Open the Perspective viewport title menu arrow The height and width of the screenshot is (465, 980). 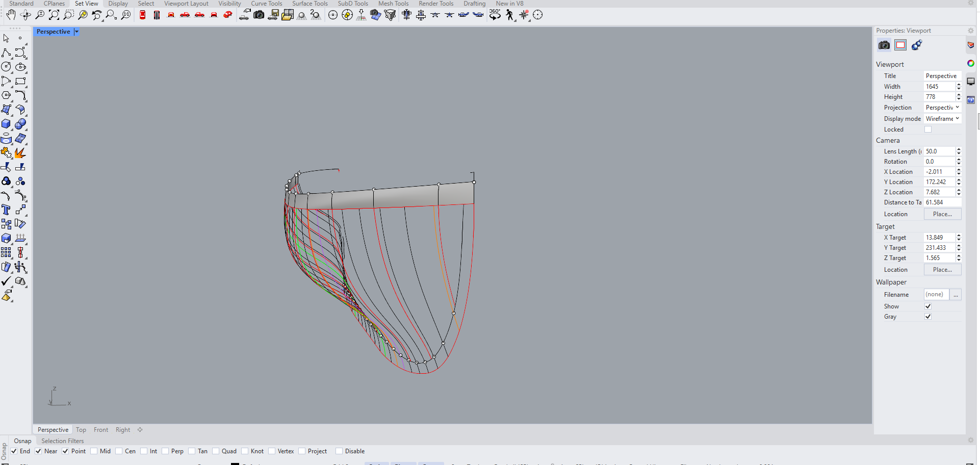point(76,32)
